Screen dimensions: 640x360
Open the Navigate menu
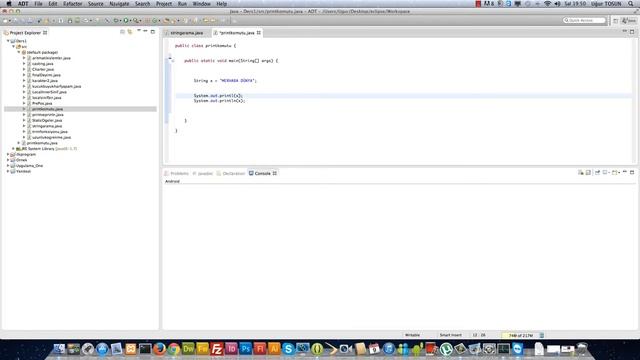[119, 4]
